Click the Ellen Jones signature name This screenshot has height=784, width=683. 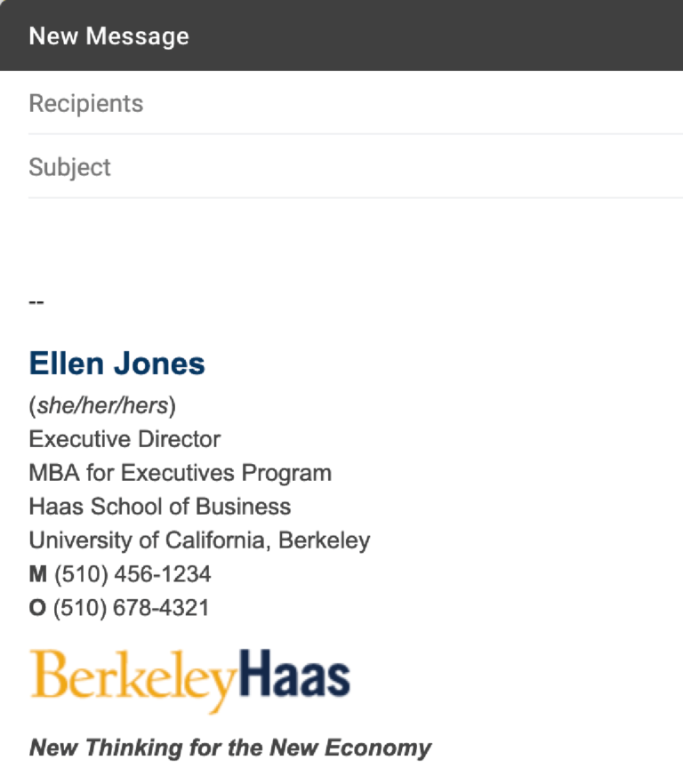pyautogui.click(x=117, y=364)
